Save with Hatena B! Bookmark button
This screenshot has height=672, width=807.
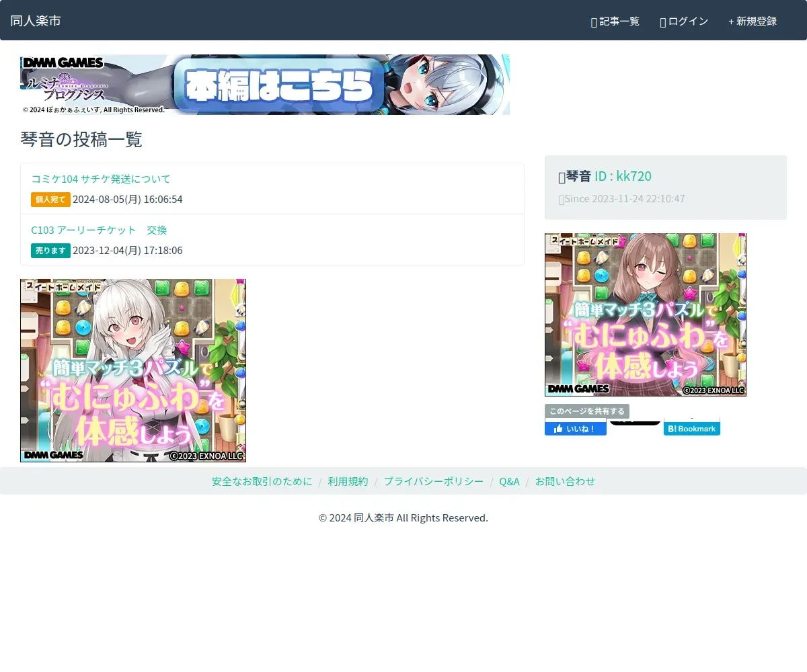[x=692, y=428]
